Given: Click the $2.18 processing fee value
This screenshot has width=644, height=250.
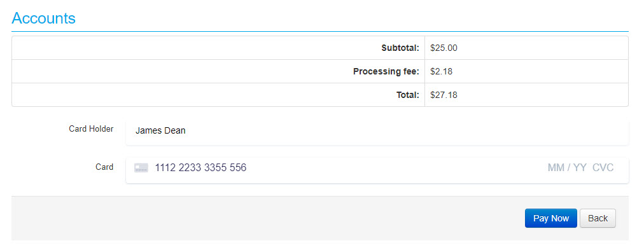Looking at the screenshot, I should pyautogui.click(x=441, y=71).
